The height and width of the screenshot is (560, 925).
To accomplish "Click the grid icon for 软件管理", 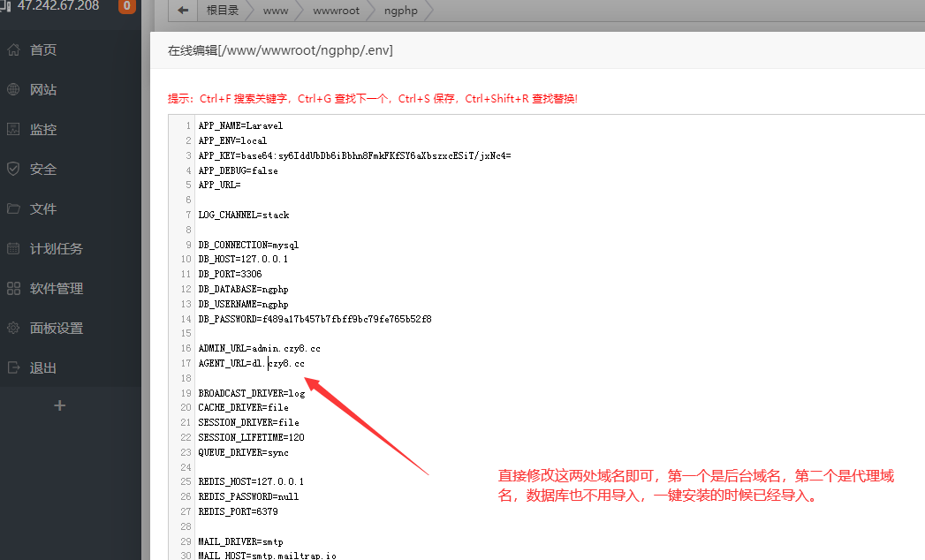I will pyautogui.click(x=13, y=289).
